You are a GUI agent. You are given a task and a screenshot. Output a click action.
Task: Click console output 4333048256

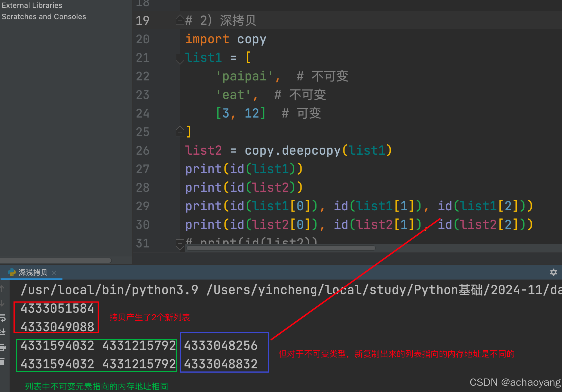pos(221,346)
